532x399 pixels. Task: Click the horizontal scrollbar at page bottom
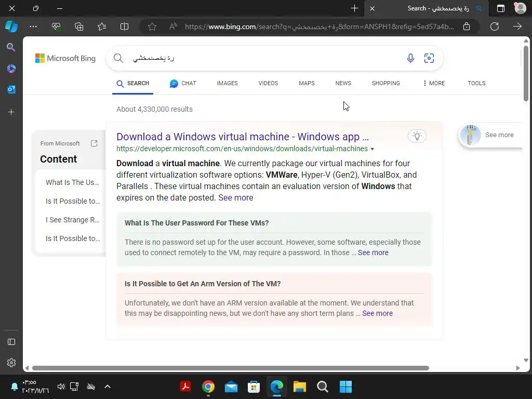(230, 368)
